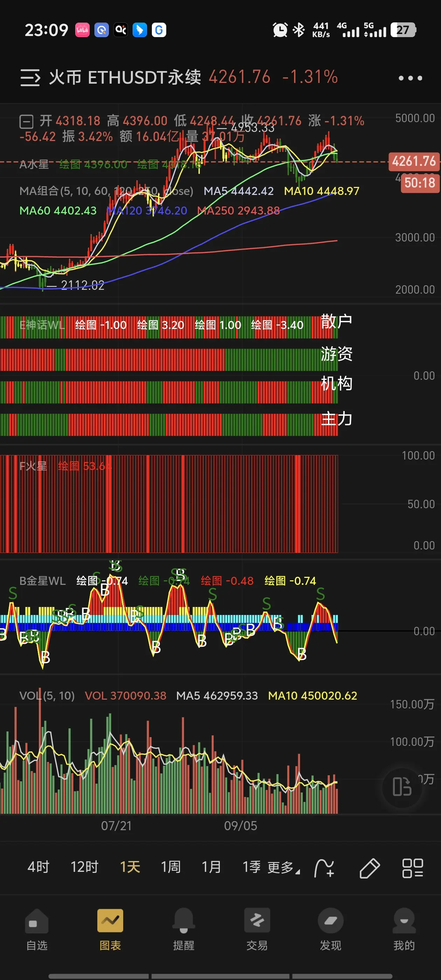Image resolution: width=441 pixels, height=980 pixels.
Task: Tap the current price label 4261.76
Action: [414, 161]
